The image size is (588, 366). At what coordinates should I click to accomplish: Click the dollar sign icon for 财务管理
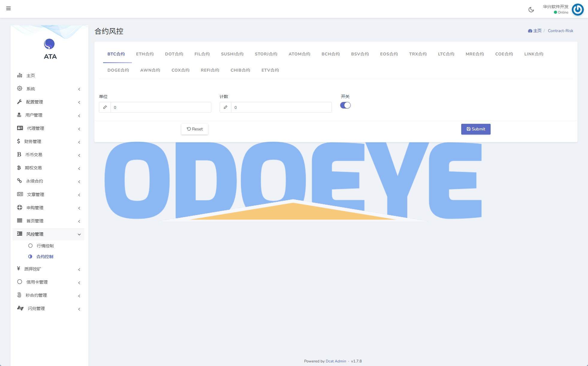[x=19, y=141]
